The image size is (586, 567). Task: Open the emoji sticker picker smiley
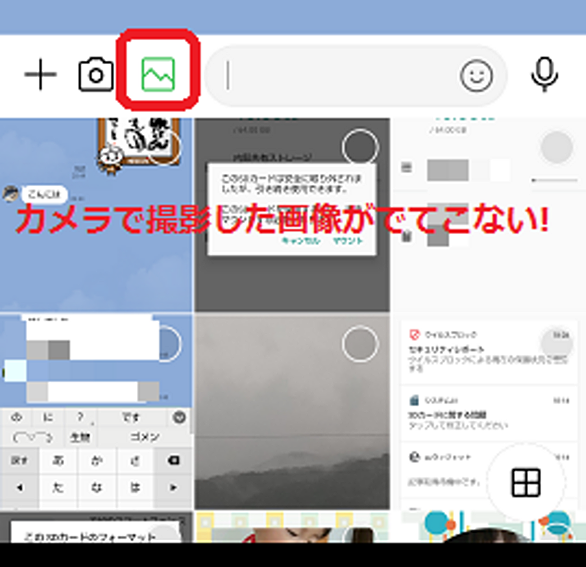click(476, 76)
